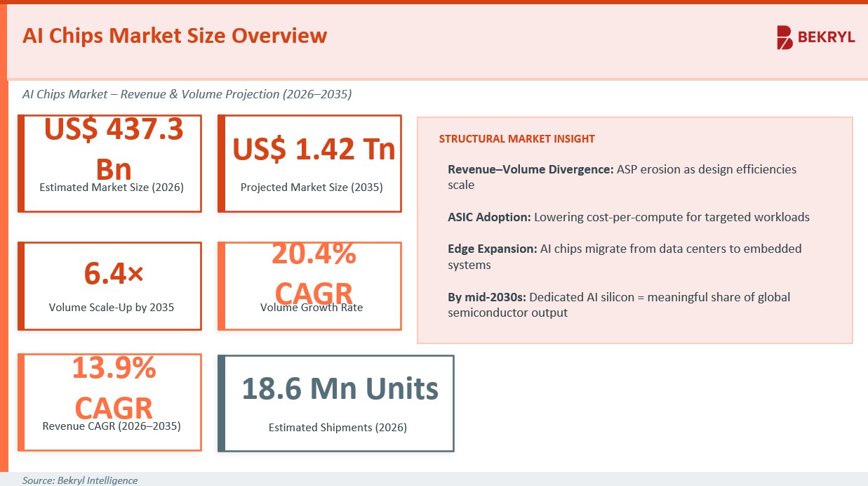Viewport: 868px width, 486px height.
Task: Click the 'Volume Growth Rate' label
Action: pos(312,307)
